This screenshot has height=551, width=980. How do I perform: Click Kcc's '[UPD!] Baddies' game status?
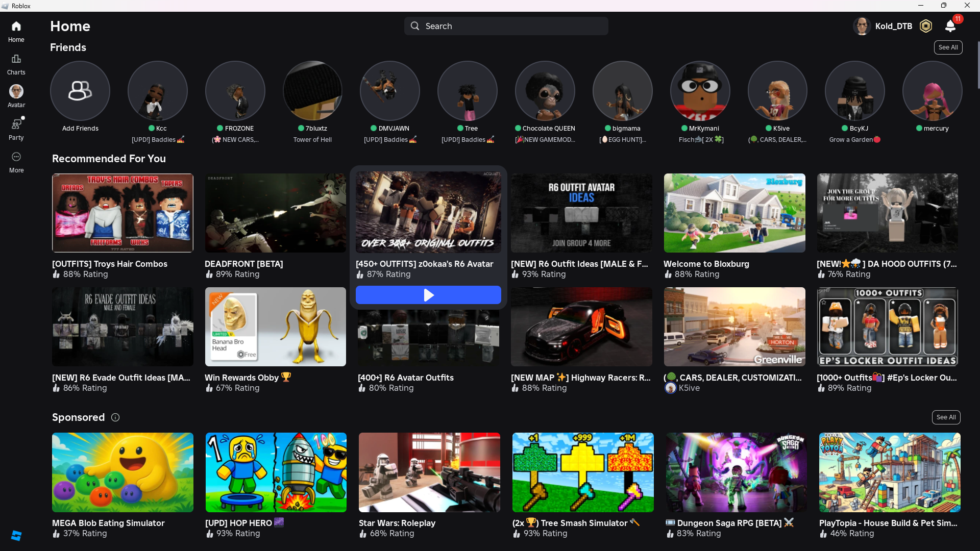[158, 140]
